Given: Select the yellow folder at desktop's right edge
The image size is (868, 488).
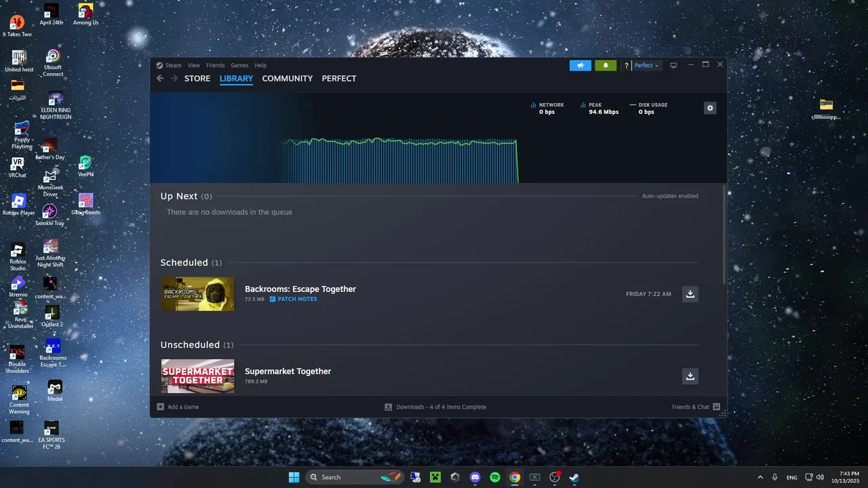Looking at the screenshot, I should pyautogui.click(x=826, y=108).
